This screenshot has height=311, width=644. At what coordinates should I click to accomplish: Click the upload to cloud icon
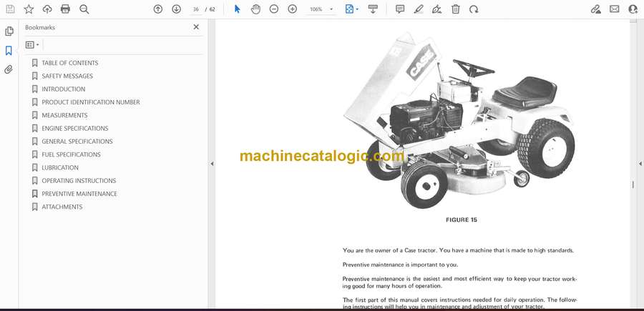[x=47, y=9]
